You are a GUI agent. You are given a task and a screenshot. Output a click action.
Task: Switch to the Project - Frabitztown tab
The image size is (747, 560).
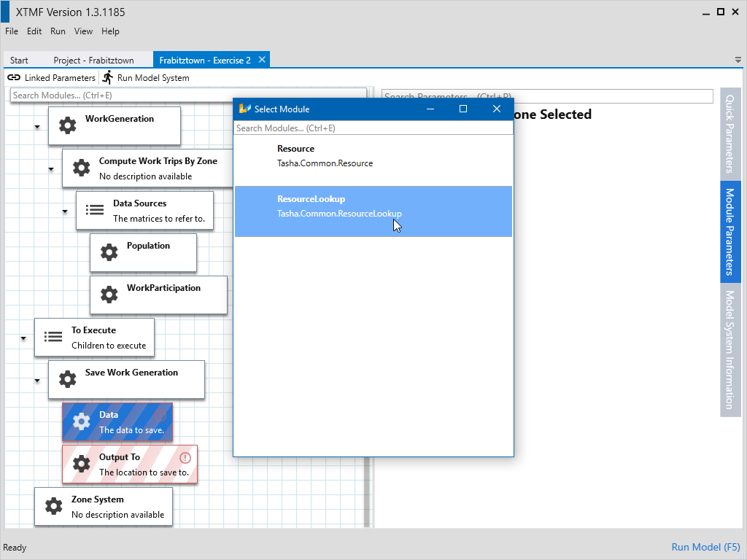[x=93, y=61]
